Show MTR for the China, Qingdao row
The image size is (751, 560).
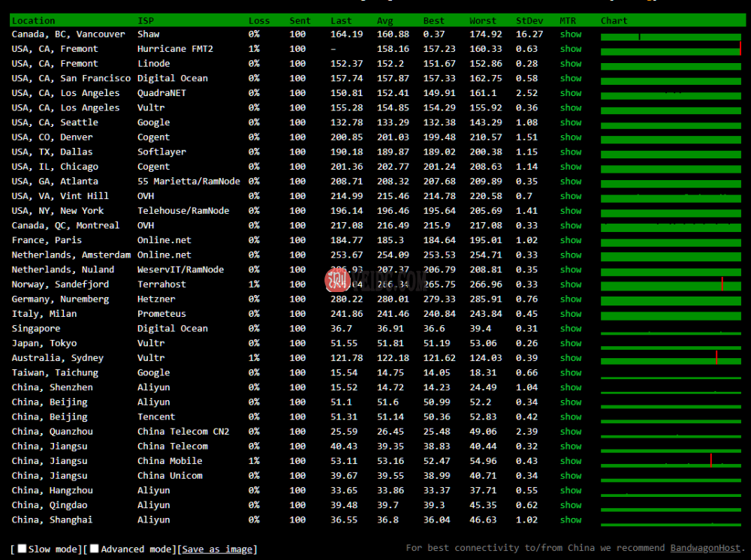tap(571, 505)
